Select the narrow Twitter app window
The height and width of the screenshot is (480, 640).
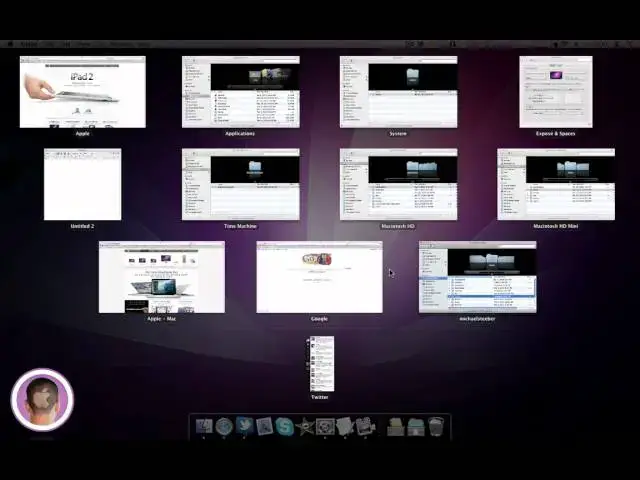[322, 364]
